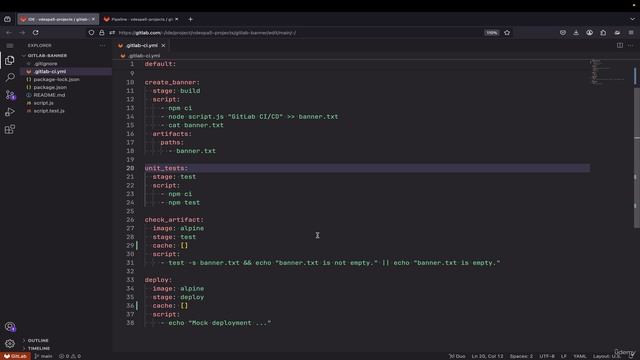Change file encoding UTF-8
Image resolution: width=640 pixels, height=360 pixels.
(547, 356)
